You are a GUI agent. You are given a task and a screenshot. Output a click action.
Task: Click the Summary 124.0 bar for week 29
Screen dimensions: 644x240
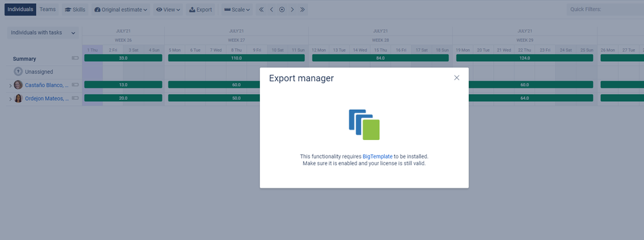(525, 58)
